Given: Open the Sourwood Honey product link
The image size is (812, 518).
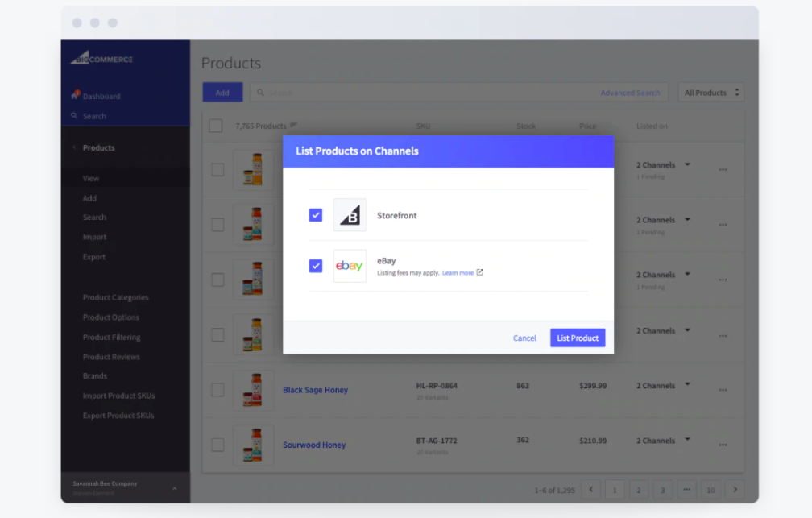Looking at the screenshot, I should tap(314, 445).
